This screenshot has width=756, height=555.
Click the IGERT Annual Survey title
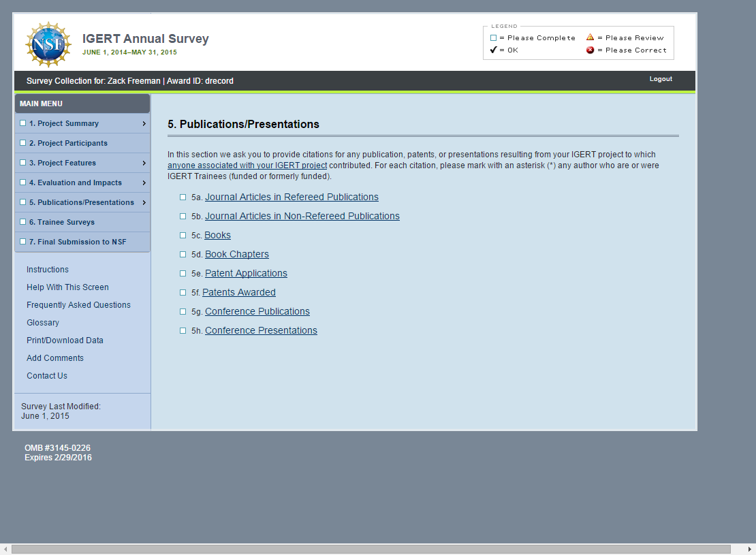pos(146,39)
